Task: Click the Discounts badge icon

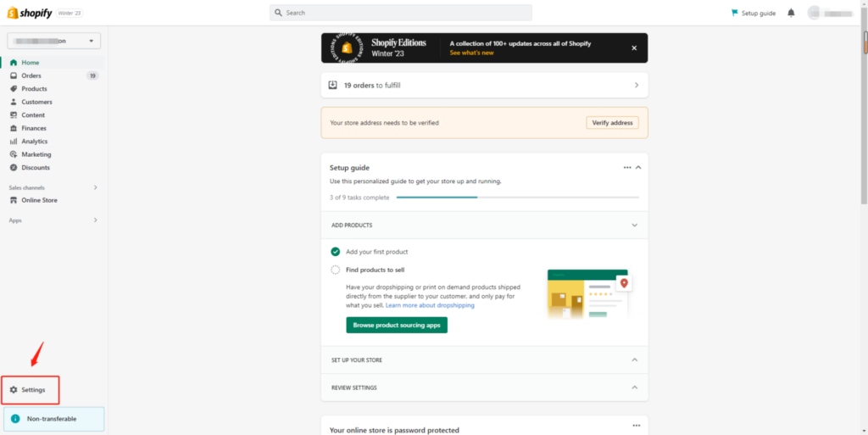Action: click(14, 167)
